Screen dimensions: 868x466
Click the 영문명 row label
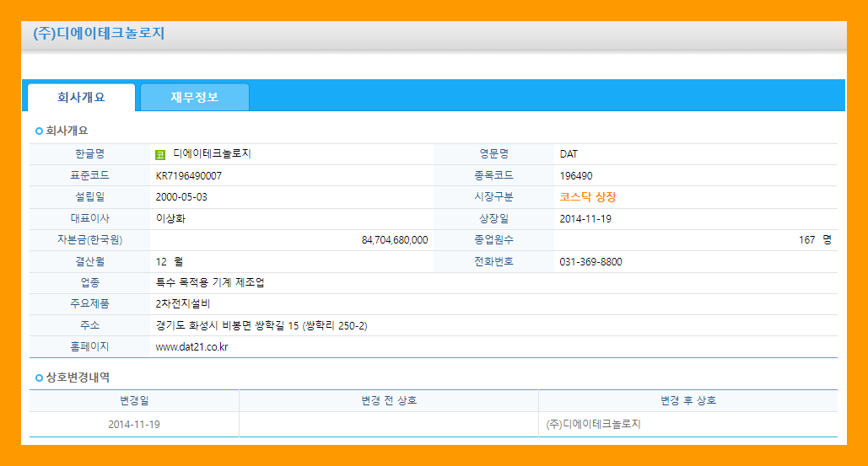pos(493,153)
